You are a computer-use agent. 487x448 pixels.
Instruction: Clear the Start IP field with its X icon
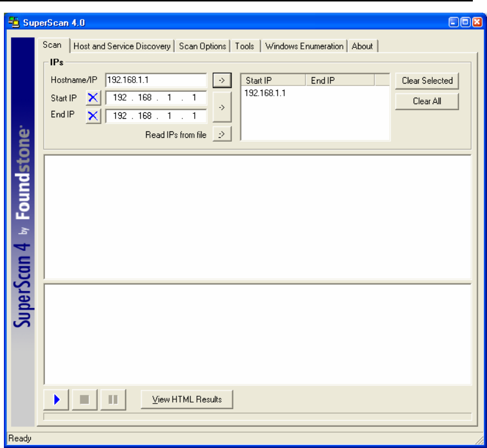coord(93,98)
